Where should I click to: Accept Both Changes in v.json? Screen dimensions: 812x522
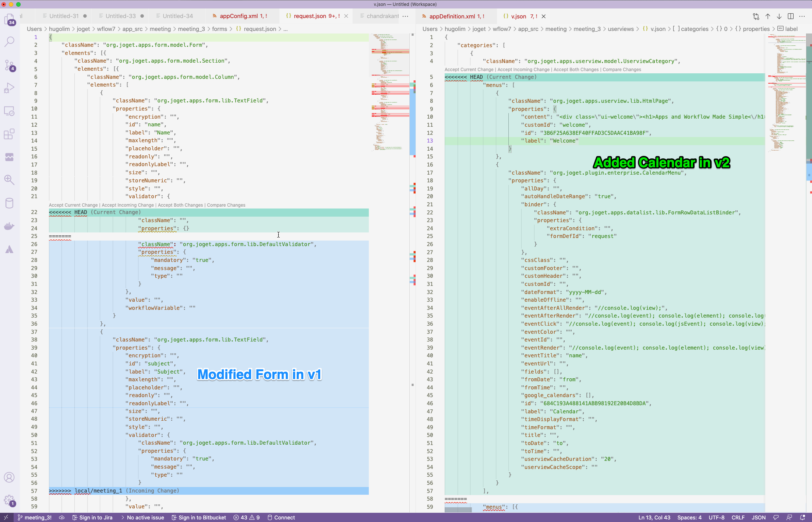point(576,70)
